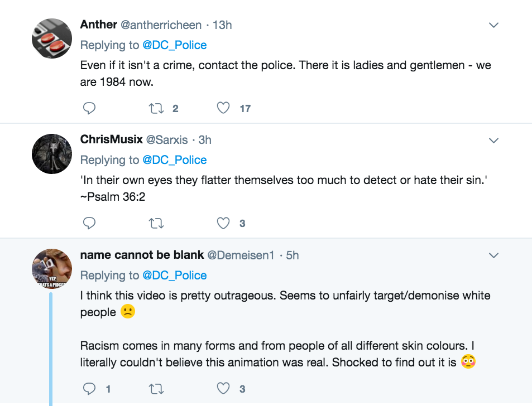532x406 pixels.
Task: Reply to ChrisMusix's Psalm tweet
Action: [x=89, y=224]
